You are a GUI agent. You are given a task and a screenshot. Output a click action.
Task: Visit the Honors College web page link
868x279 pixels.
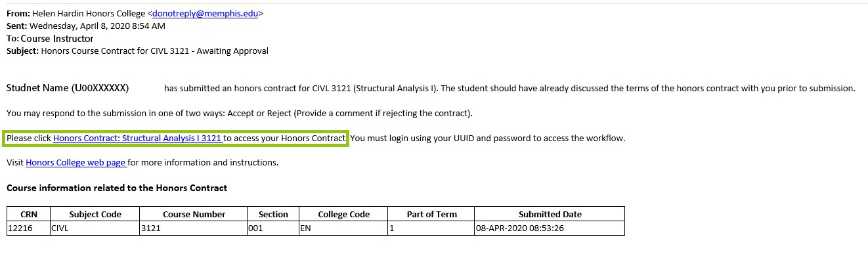tap(76, 162)
